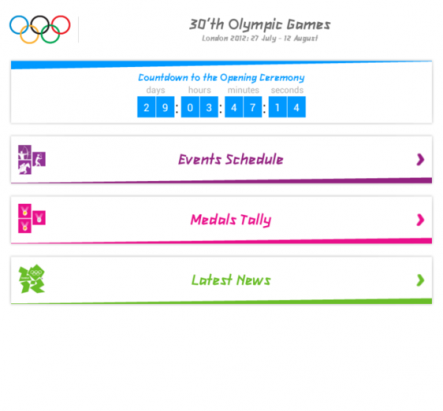Click the minutes countdown tiles
This screenshot has height=411, width=443.
pyautogui.click(x=243, y=107)
